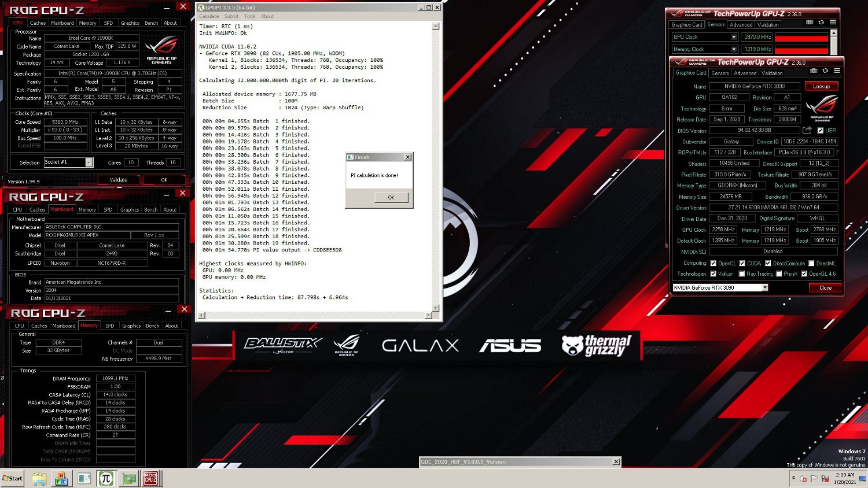This screenshot has width=868, height=488.
Task: Open the Tools menu in GPUPI
Action: pos(250,16)
